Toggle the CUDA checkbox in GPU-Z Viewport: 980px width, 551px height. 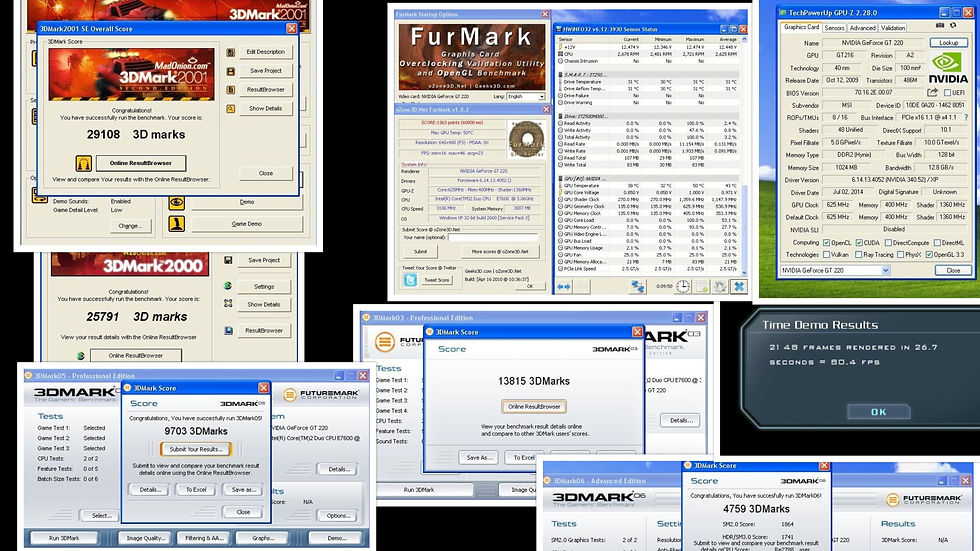coord(859,243)
